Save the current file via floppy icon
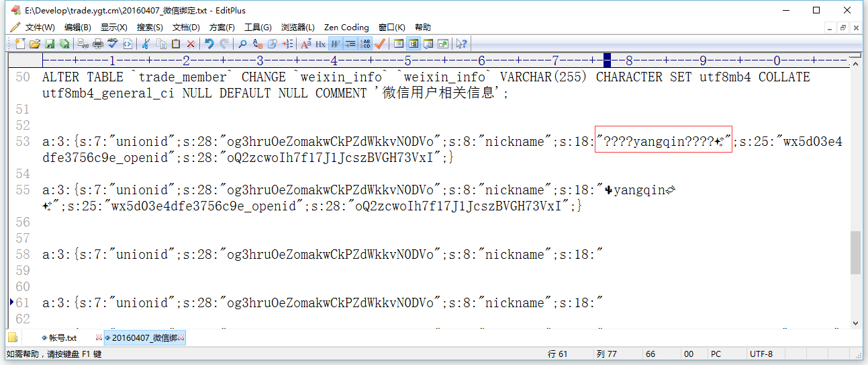Screen dimensions: 868x365 [49, 44]
